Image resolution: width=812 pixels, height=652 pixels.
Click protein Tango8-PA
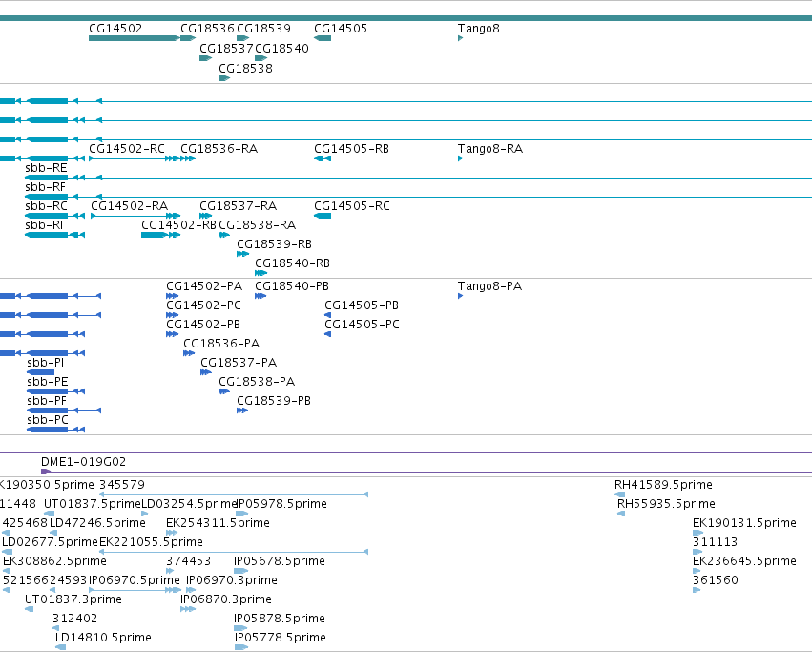460,296
